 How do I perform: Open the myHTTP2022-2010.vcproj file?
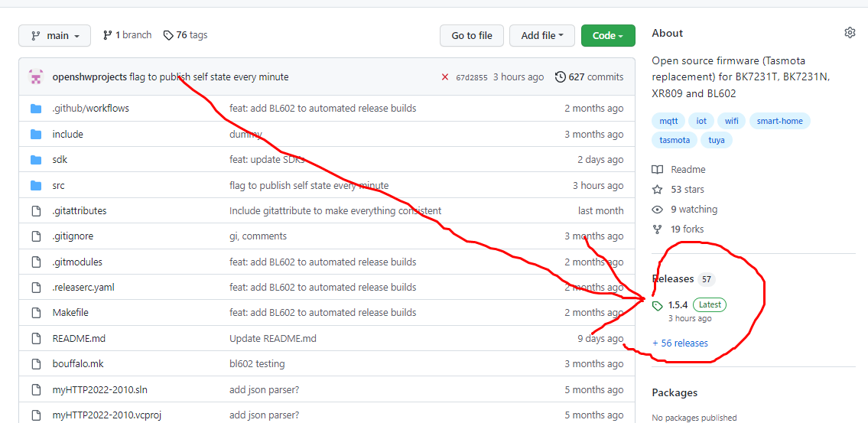click(x=107, y=415)
